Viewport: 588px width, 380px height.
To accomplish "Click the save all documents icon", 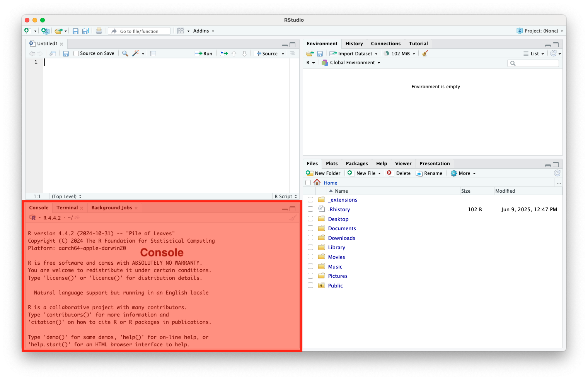I will click(86, 31).
